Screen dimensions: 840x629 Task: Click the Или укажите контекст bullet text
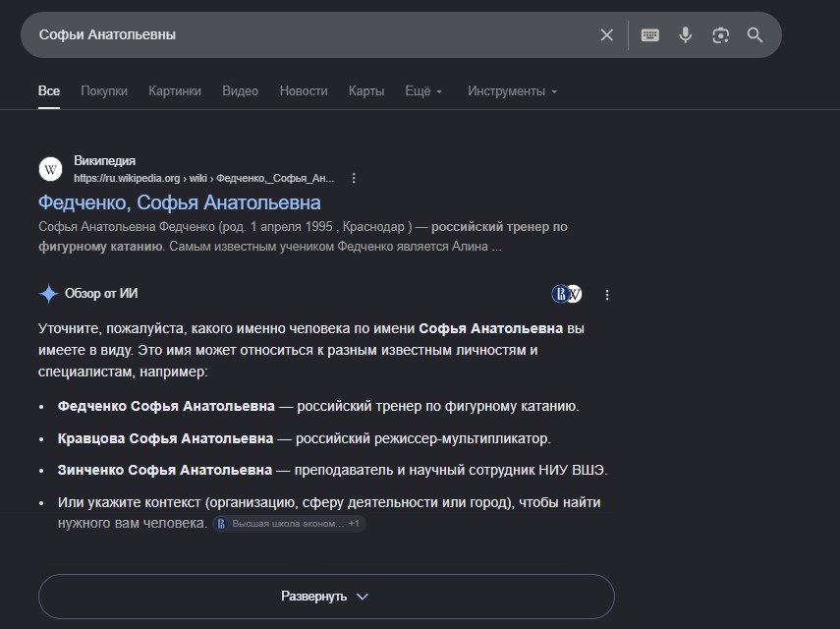(x=329, y=513)
